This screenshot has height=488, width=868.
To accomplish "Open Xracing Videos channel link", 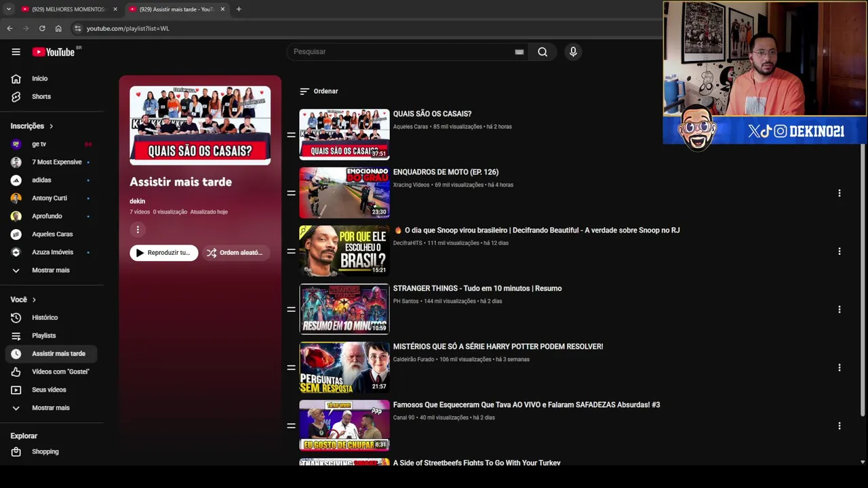I will point(411,185).
